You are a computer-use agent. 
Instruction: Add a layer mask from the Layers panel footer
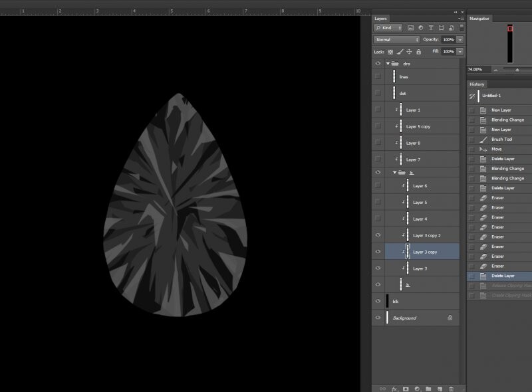(406, 388)
